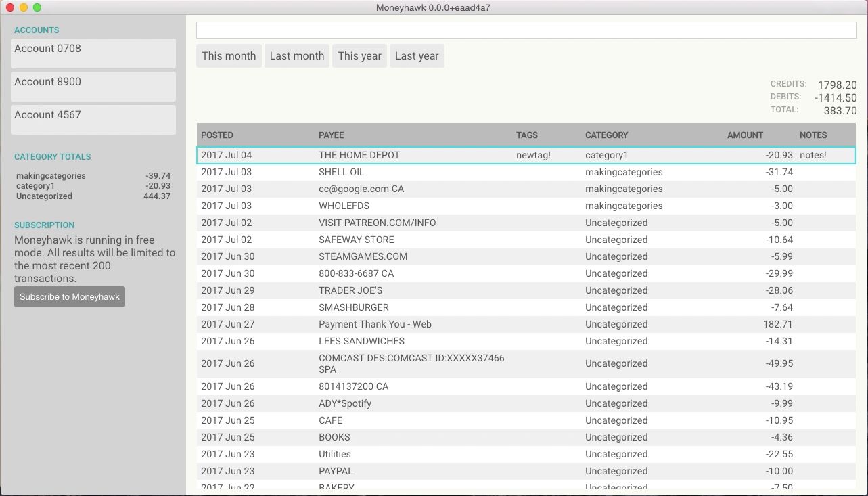Screen dimensions: 868x496
Task: Sort by the Posted column header
Action: [217, 135]
